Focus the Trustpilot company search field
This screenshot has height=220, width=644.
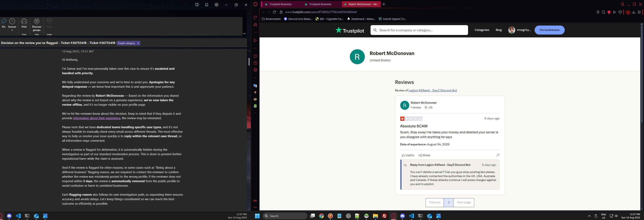419,30
